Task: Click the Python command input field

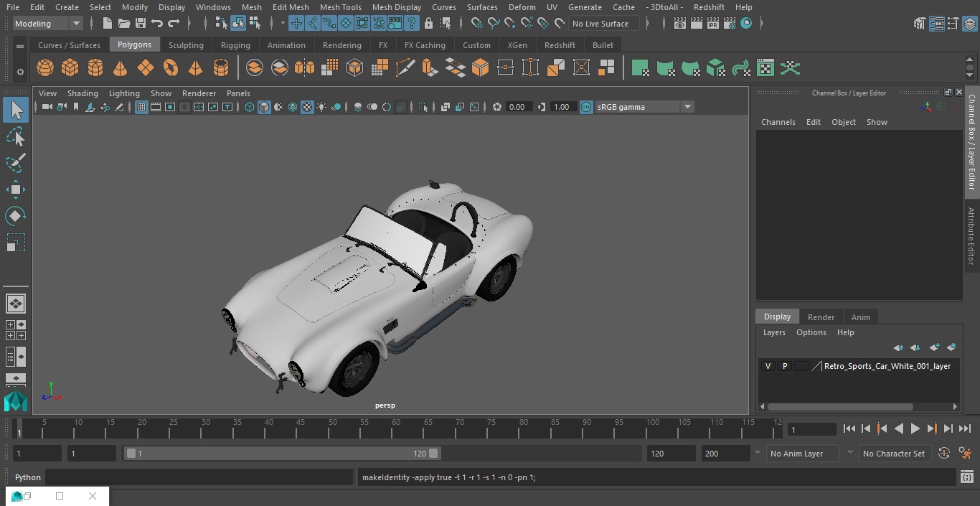Action: pyautogui.click(x=199, y=477)
